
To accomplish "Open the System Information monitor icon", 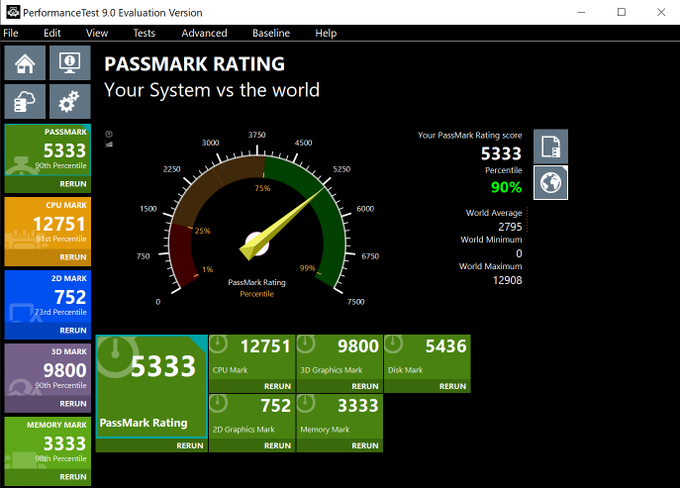I will coord(70,63).
